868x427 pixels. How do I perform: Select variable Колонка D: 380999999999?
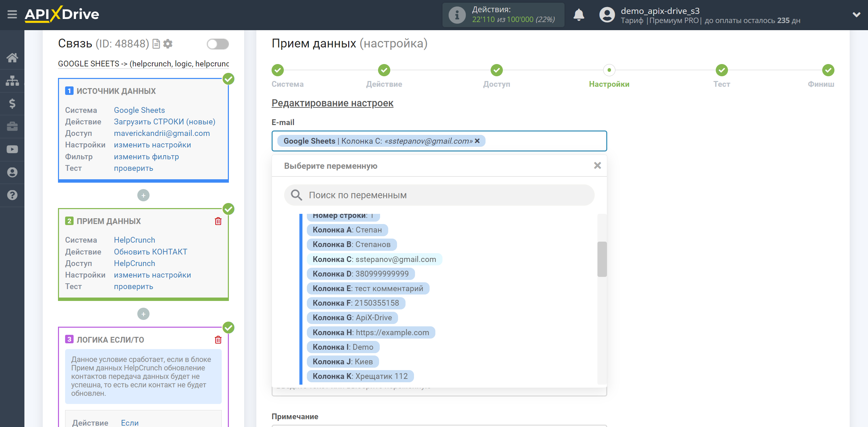pos(361,274)
